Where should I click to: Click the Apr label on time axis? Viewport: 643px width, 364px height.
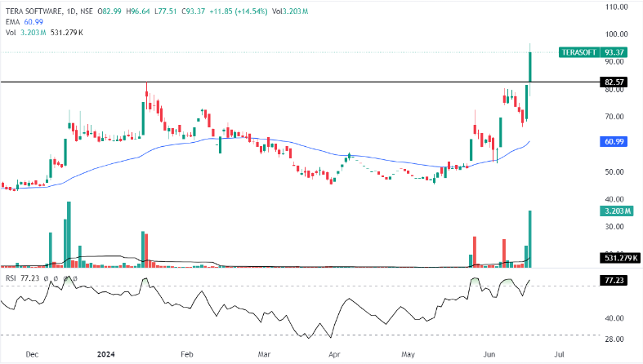pyautogui.click(x=334, y=355)
